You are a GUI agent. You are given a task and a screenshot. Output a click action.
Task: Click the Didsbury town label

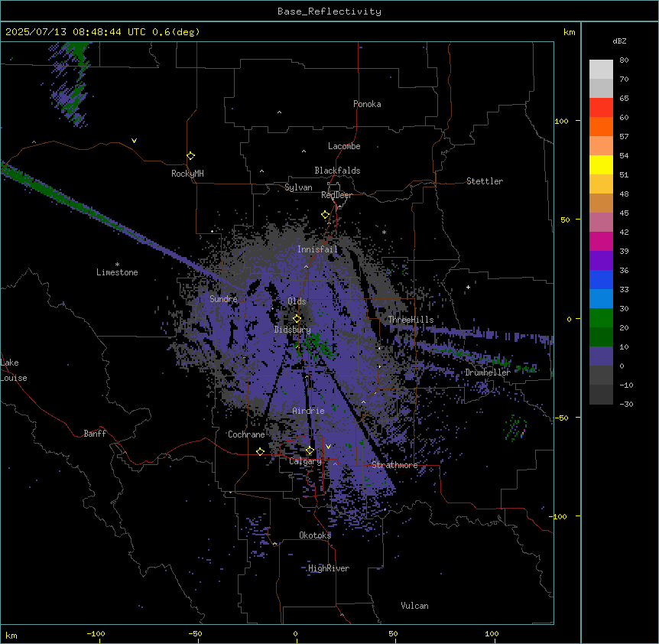292,330
